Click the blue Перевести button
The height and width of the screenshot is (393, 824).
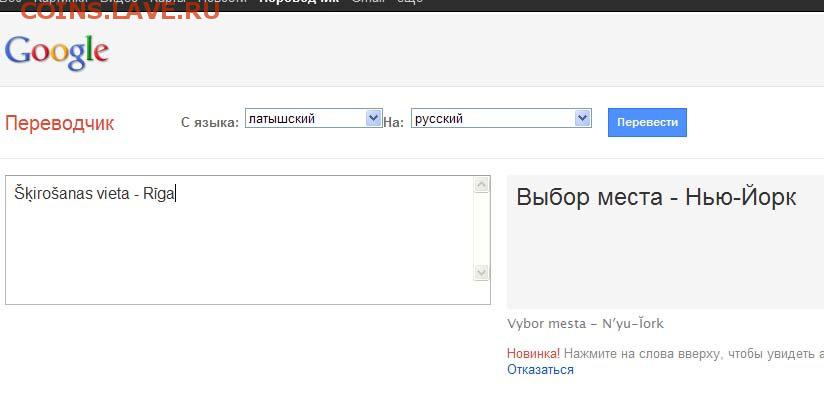647,122
